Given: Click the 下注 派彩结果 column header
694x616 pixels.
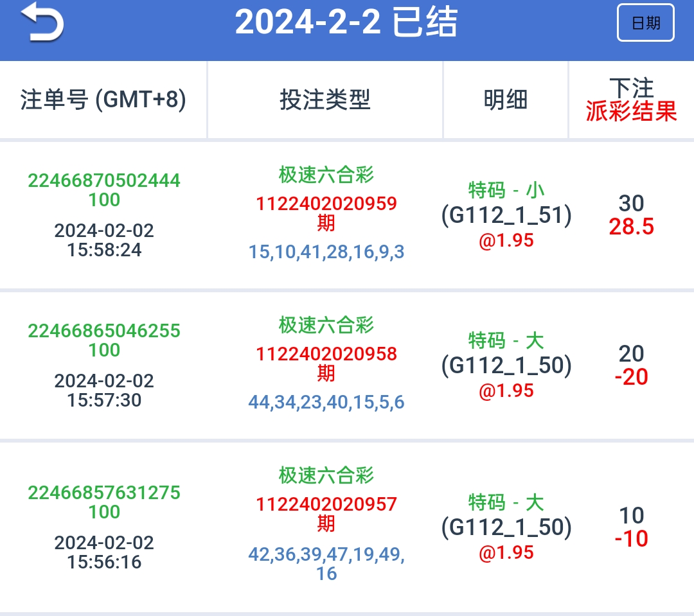Looking at the screenshot, I should pos(631,100).
